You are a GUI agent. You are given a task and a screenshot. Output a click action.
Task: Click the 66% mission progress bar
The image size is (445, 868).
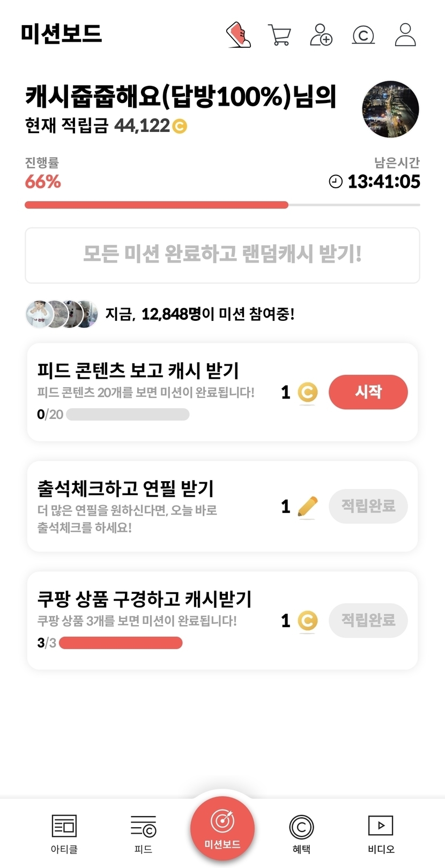coord(222,205)
